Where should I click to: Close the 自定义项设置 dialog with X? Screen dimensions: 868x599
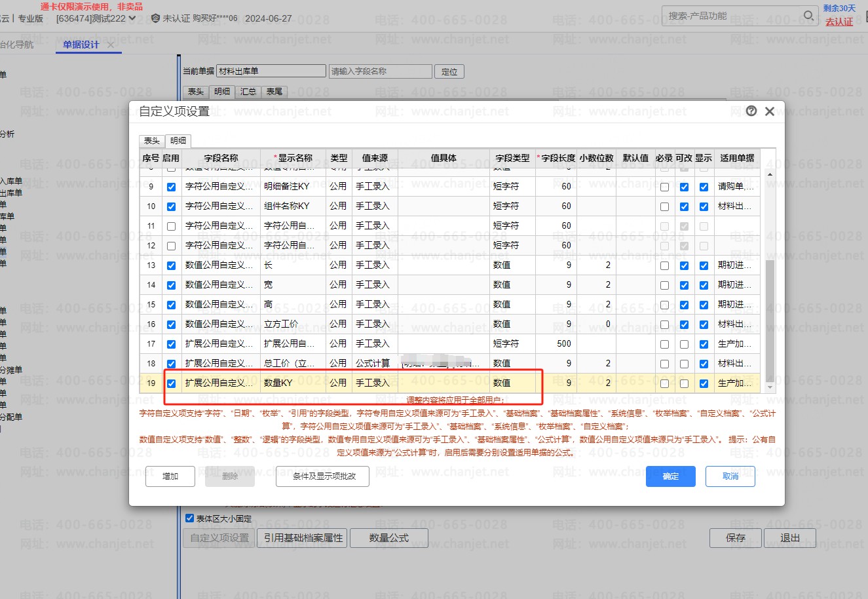click(x=770, y=111)
